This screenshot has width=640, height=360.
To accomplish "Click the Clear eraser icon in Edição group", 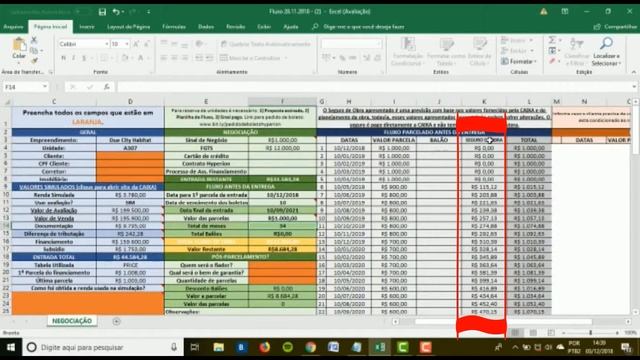I will point(552,61).
